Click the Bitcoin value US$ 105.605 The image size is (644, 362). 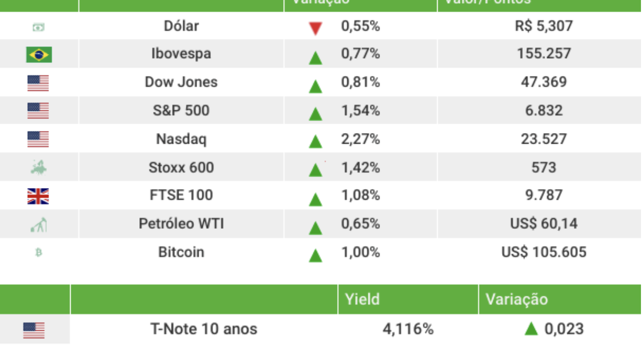click(x=544, y=252)
